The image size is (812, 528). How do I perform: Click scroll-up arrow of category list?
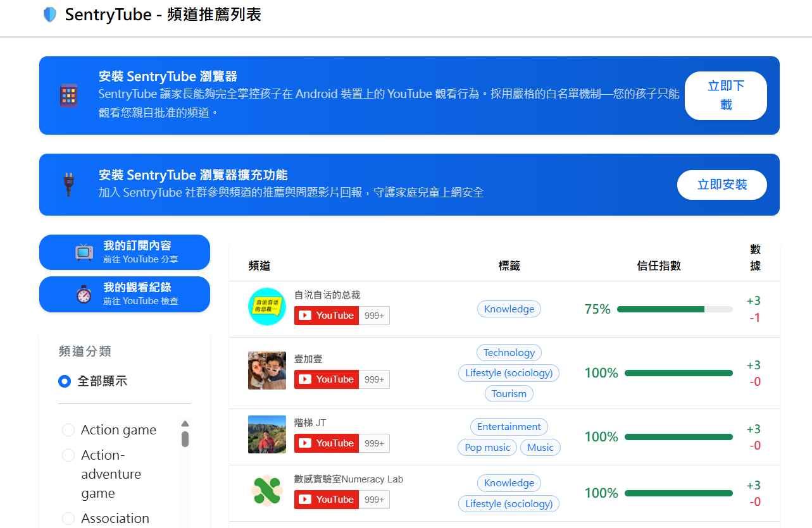pos(185,424)
